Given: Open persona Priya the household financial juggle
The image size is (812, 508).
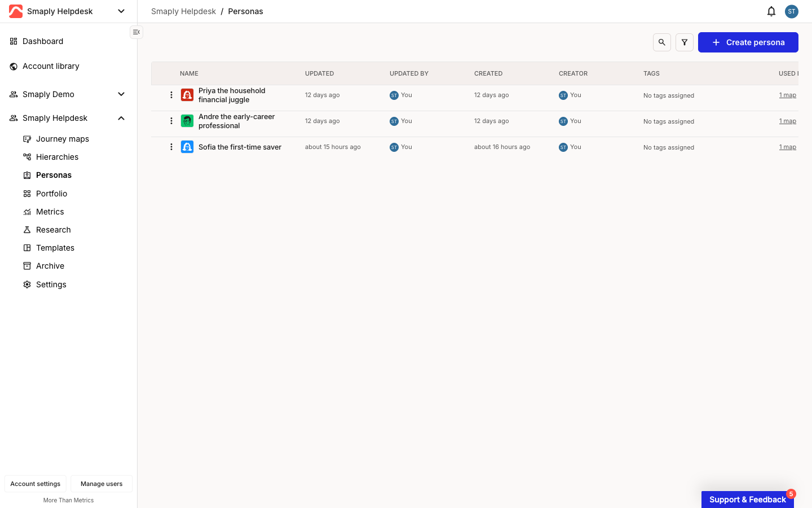Looking at the screenshot, I should [x=232, y=95].
